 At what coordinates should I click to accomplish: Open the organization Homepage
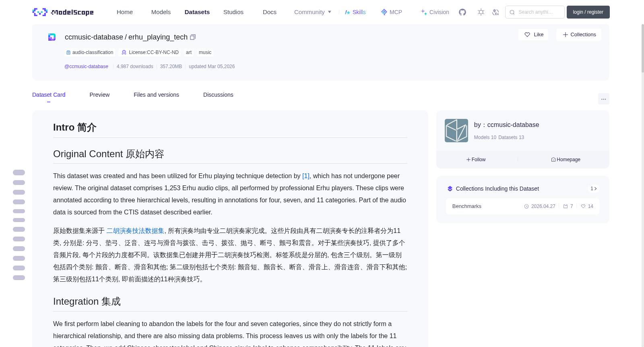click(x=566, y=160)
